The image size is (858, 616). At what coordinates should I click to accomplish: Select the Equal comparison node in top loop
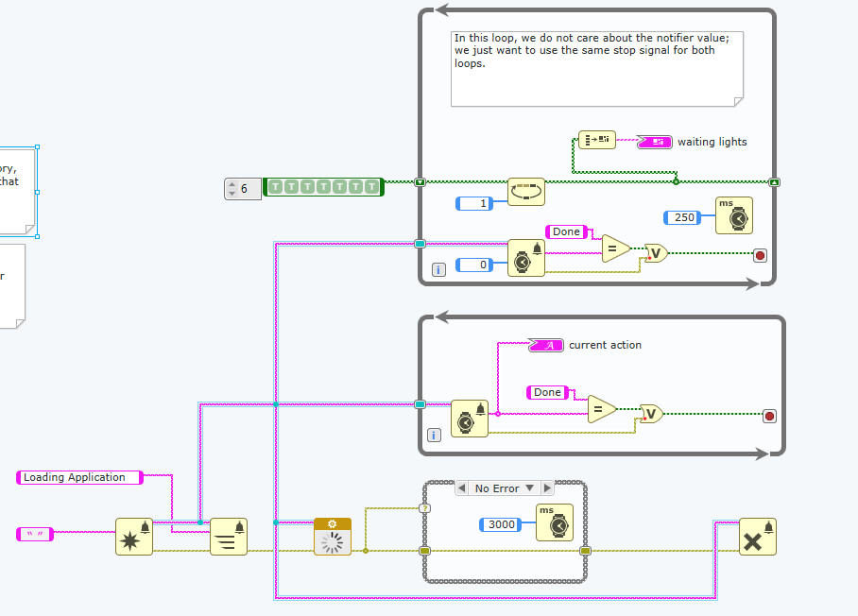coord(615,248)
